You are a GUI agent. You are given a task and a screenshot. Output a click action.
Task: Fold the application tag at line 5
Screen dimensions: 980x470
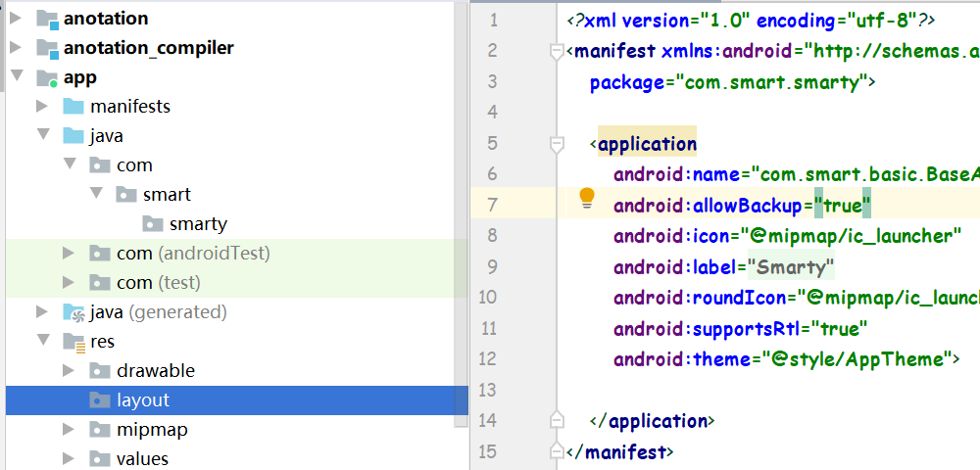(x=557, y=145)
